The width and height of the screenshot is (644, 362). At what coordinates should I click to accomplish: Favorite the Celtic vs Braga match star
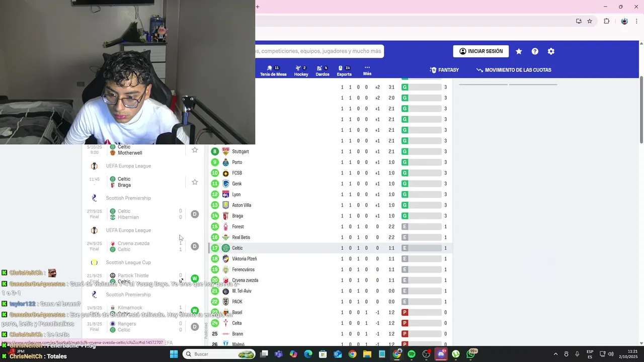195,182
